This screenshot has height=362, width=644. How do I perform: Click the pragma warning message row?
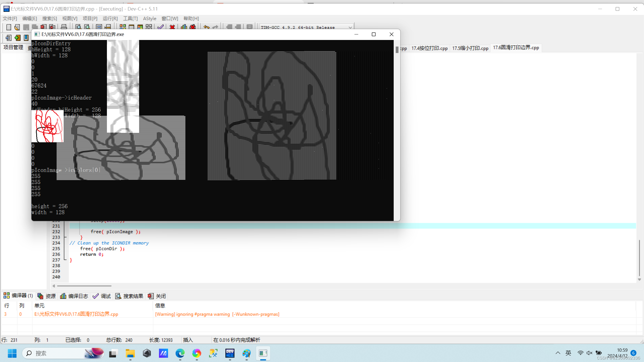tap(318, 314)
